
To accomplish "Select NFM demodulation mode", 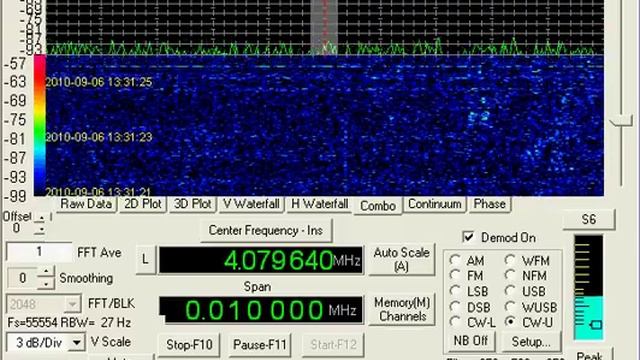I will pyautogui.click(x=510, y=276).
